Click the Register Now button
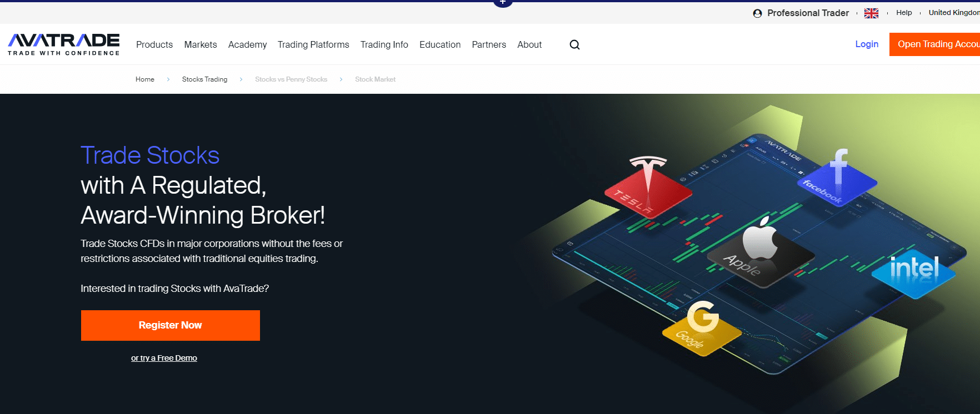The width and height of the screenshot is (980, 414). click(x=171, y=325)
